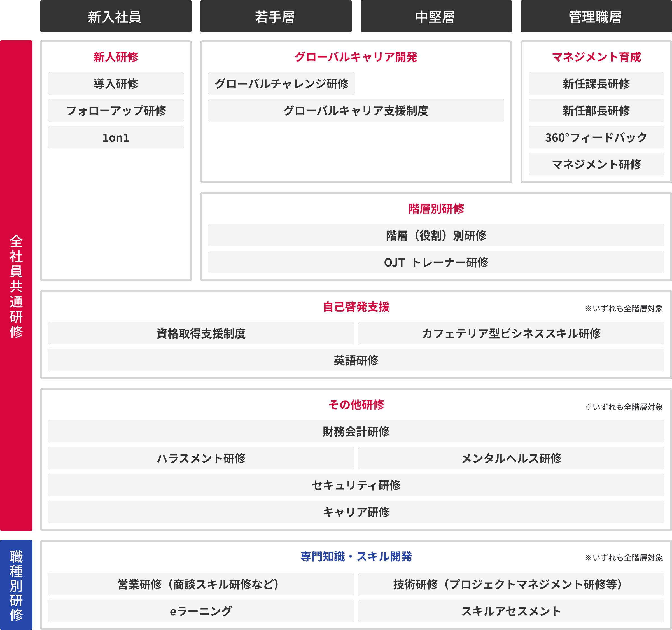Select the 英語研修 box
The image size is (672, 630).
(356, 360)
